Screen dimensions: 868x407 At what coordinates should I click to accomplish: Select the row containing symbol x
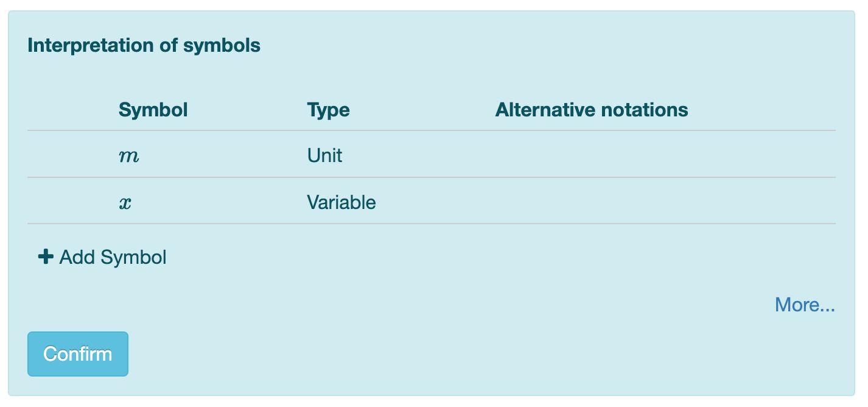[x=426, y=202]
